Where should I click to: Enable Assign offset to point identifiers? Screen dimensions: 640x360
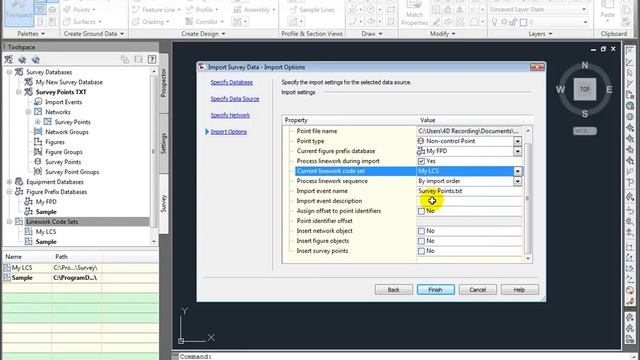(x=421, y=211)
